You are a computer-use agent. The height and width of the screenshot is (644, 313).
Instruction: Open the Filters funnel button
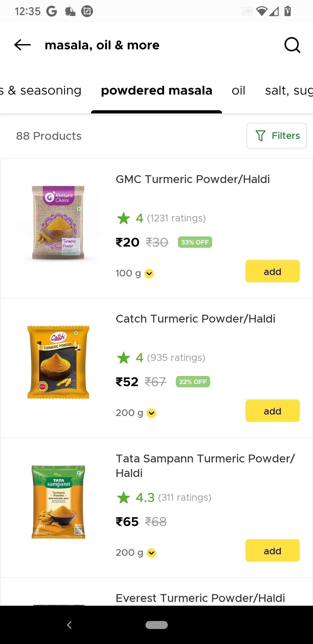click(276, 136)
